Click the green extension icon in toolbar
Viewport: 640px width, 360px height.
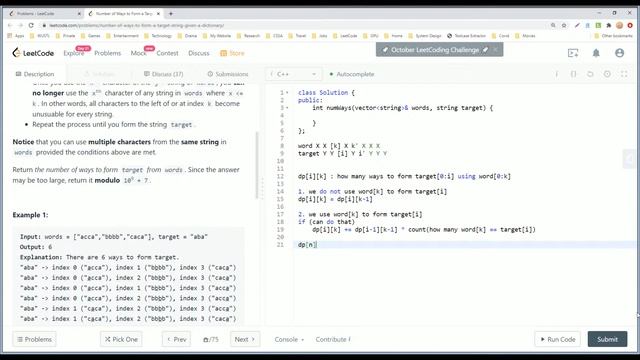[598, 25]
